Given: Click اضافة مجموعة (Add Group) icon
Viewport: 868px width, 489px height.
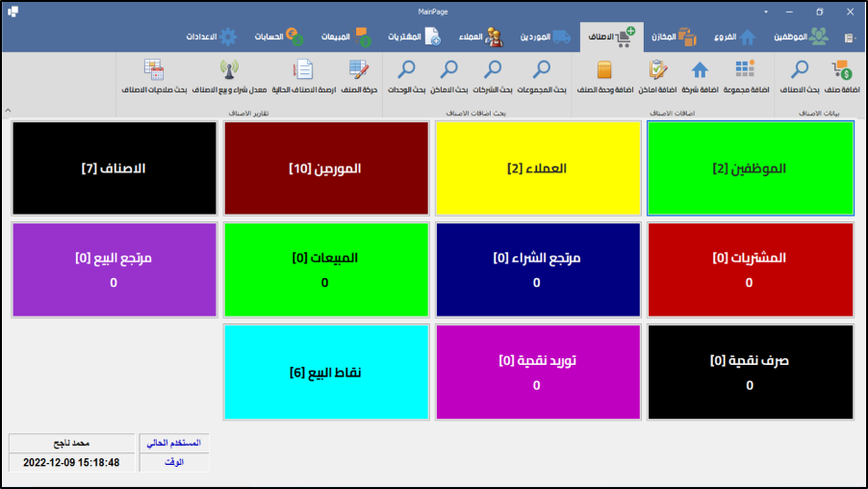Looking at the screenshot, I should point(745,70).
